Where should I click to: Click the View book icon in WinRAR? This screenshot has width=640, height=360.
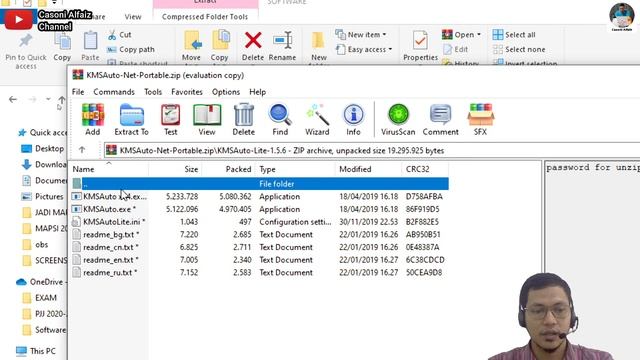coord(207,119)
